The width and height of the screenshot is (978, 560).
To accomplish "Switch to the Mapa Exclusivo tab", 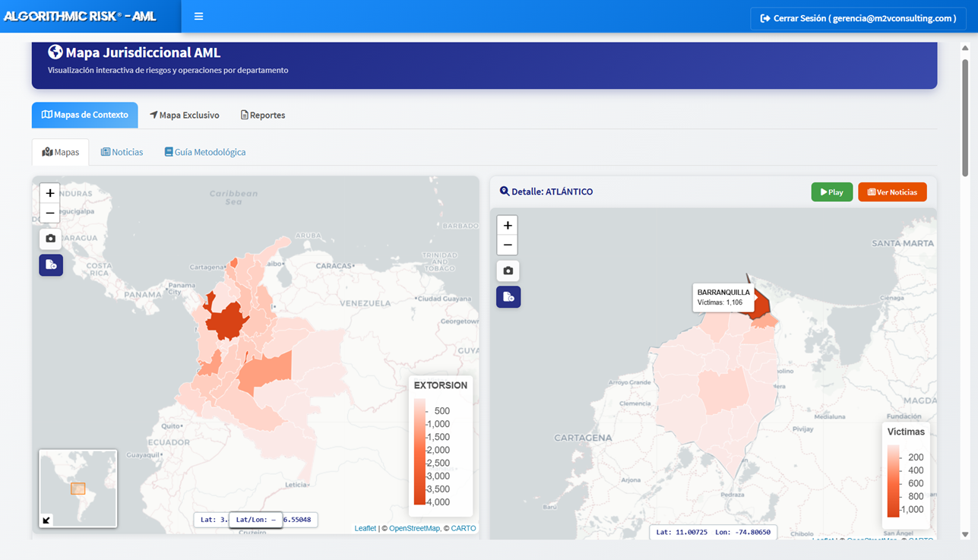I will click(x=185, y=115).
